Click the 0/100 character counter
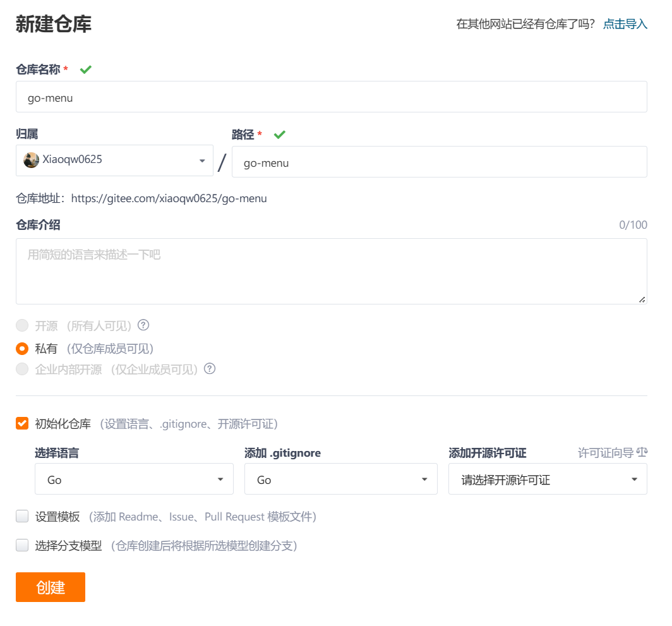 633,225
